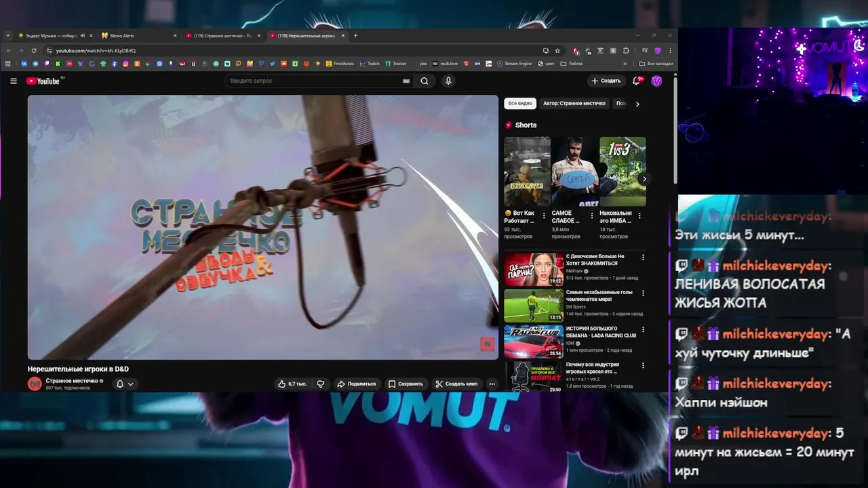868x488 pixels.
Task: Slide Shorts shelf to next with arrow
Action: pos(644,179)
